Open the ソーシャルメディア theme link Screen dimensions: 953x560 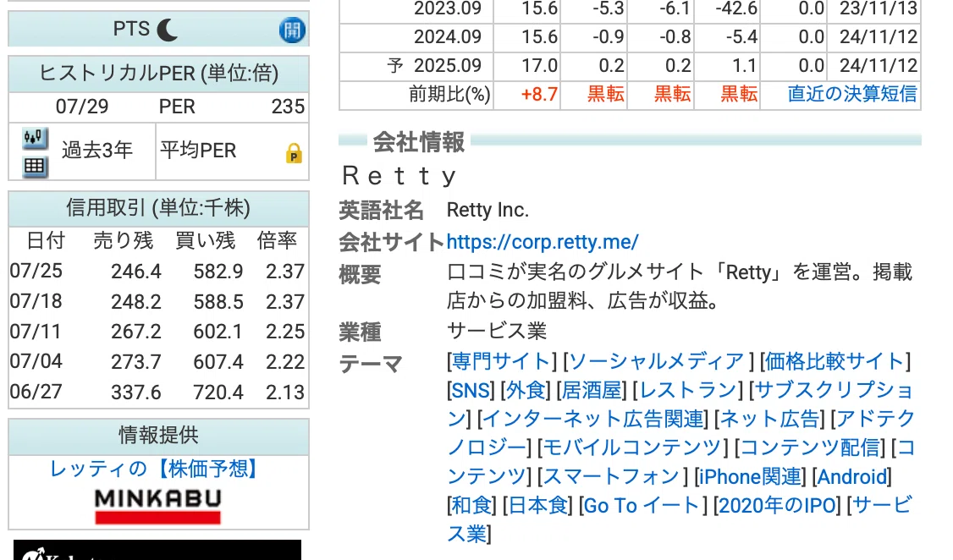(657, 361)
